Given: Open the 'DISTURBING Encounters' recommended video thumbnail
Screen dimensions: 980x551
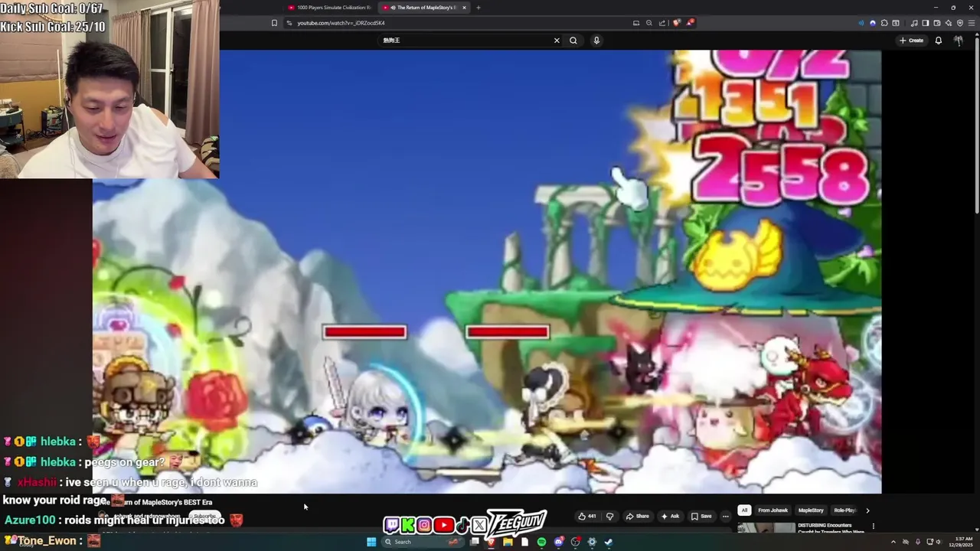Looking at the screenshot, I should tap(766, 527).
